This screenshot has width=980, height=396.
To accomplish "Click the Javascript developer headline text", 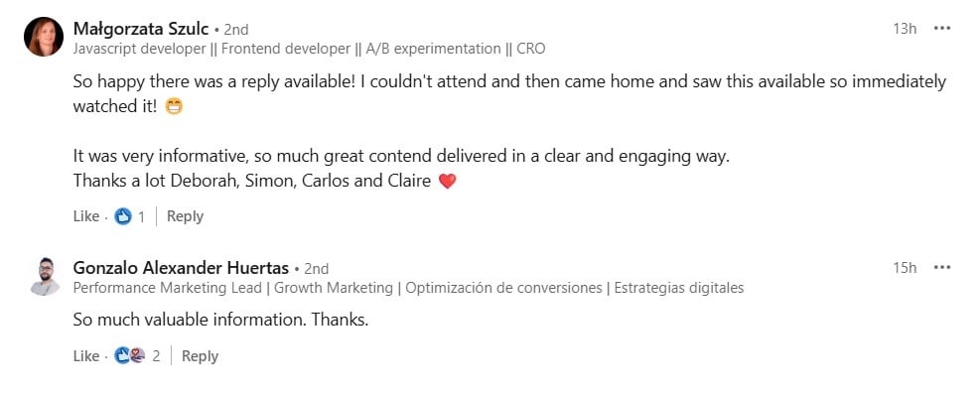I will click(x=310, y=49).
